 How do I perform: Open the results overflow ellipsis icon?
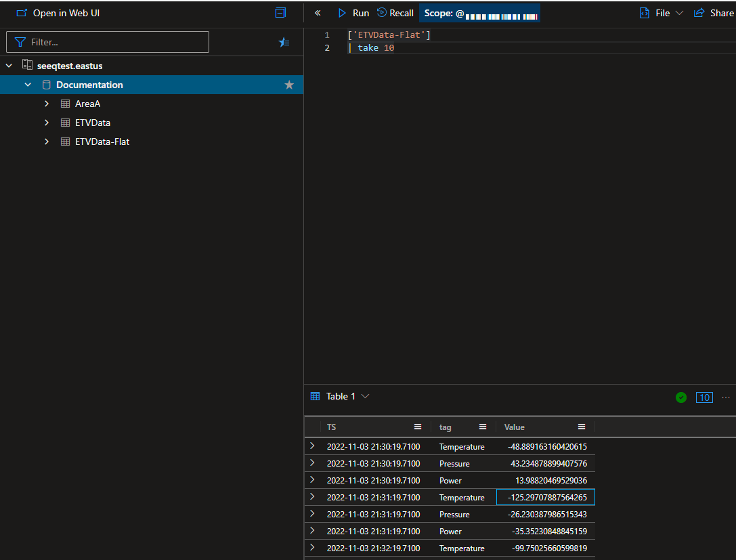tap(726, 397)
